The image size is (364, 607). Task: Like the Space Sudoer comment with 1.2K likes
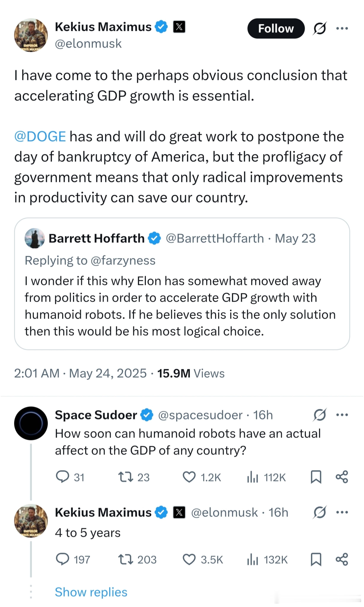[x=202, y=477]
